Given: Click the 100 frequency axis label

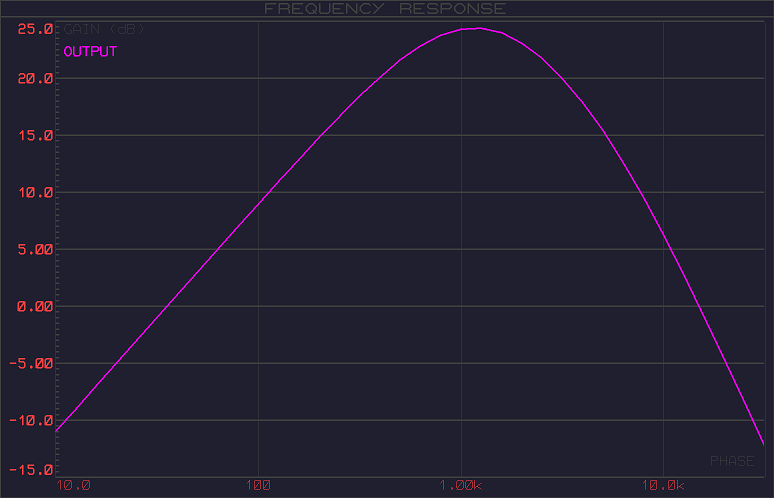Looking at the screenshot, I should pyautogui.click(x=259, y=485).
